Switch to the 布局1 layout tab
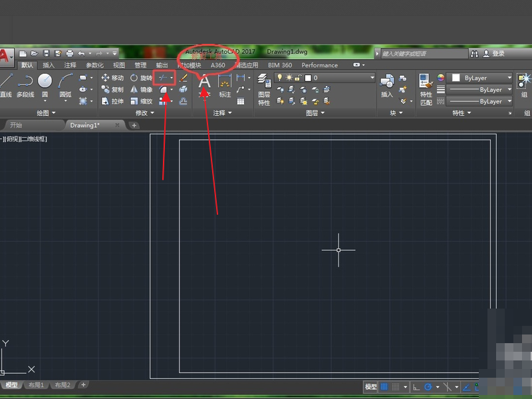The height and width of the screenshot is (399, 532). tap(36, 385)
